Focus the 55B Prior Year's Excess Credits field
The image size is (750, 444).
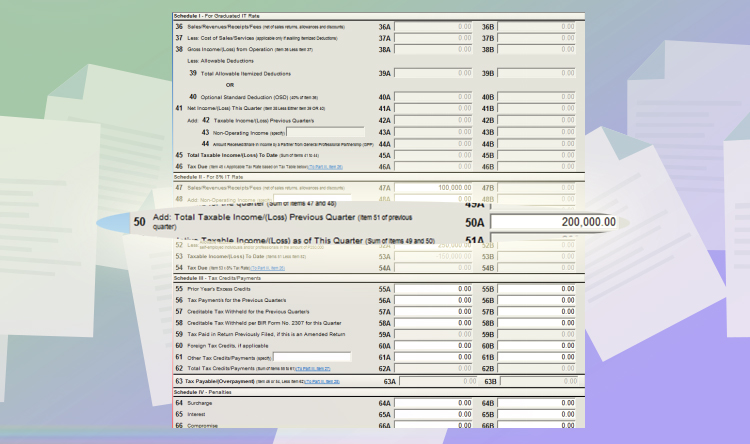[537, 289]
